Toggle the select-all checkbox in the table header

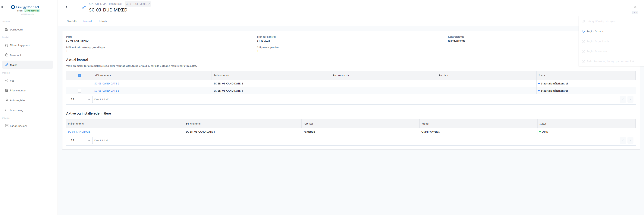coord(80,75)
